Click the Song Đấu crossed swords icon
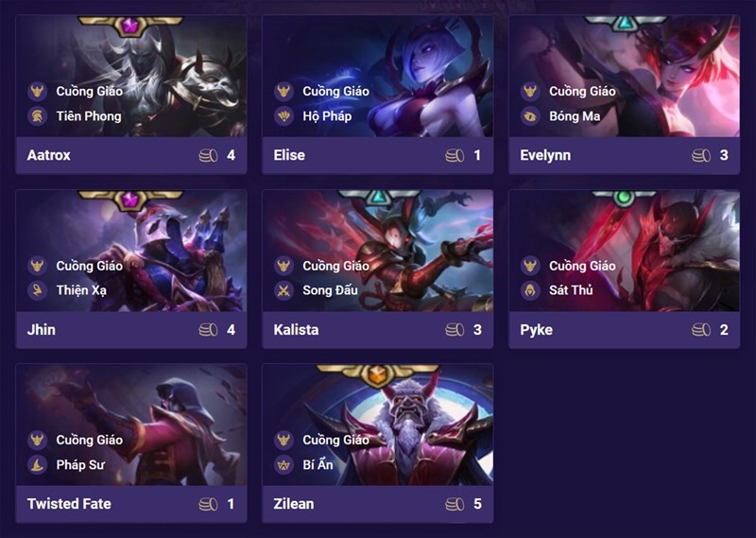This screenshot has width=756, height=538. click(283, 290)
